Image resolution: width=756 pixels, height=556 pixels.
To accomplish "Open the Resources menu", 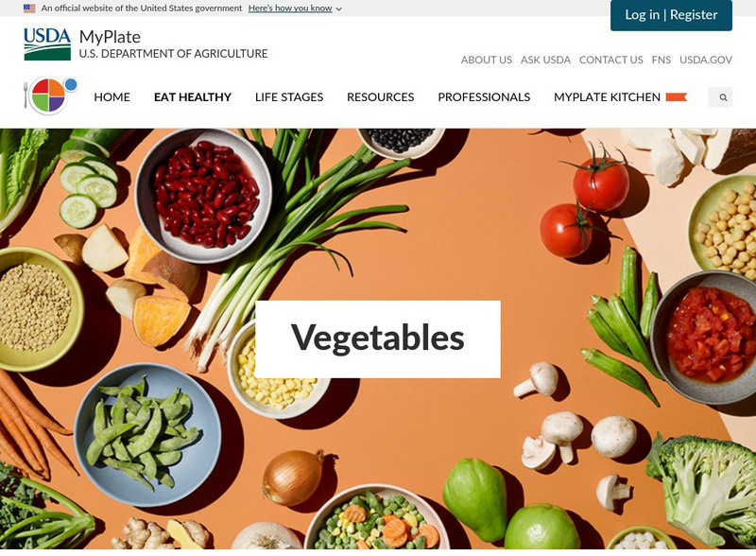I will [381, 97].
